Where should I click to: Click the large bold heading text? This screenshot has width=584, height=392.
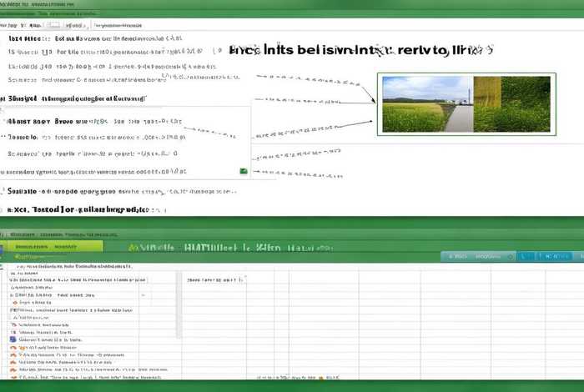[x=355, y=52]
